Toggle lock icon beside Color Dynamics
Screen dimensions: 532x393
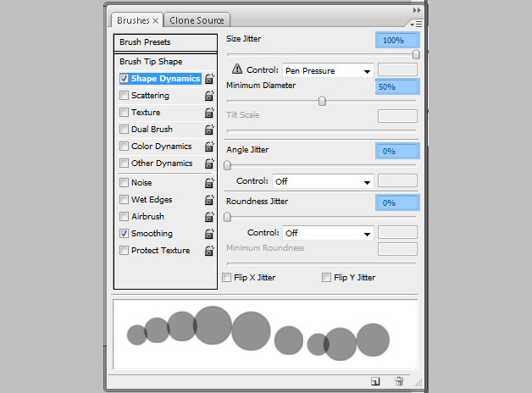point(209,147)
